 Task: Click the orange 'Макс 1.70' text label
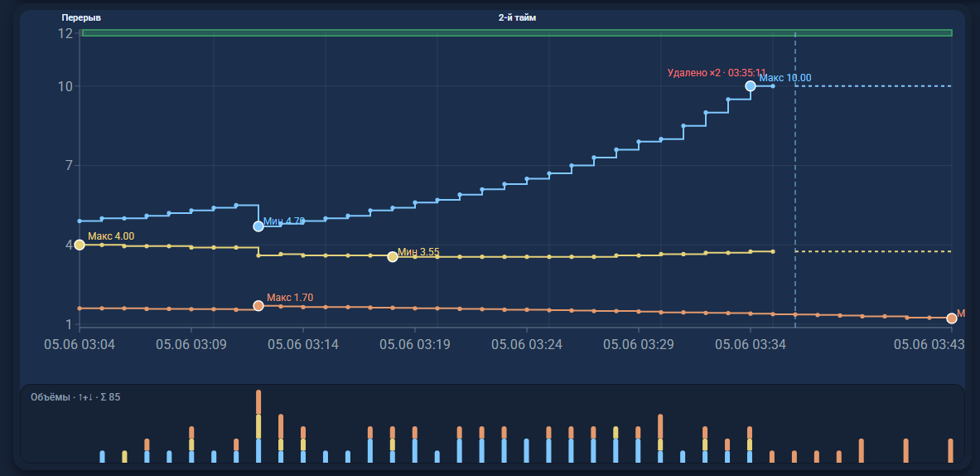point(290,298)
